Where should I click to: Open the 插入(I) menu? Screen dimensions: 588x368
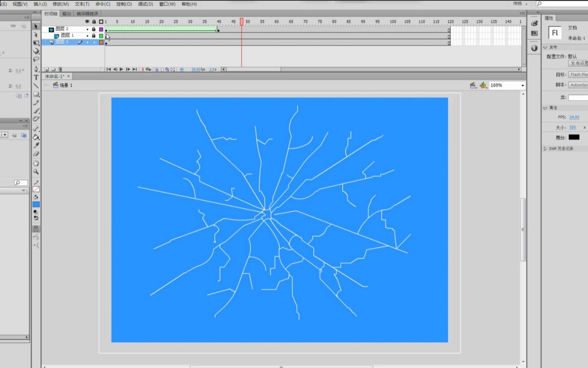coord(40,4)
